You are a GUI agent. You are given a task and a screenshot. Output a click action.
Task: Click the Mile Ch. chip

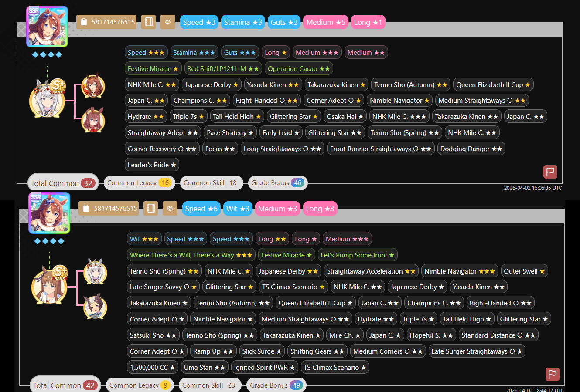pos(345,335)
